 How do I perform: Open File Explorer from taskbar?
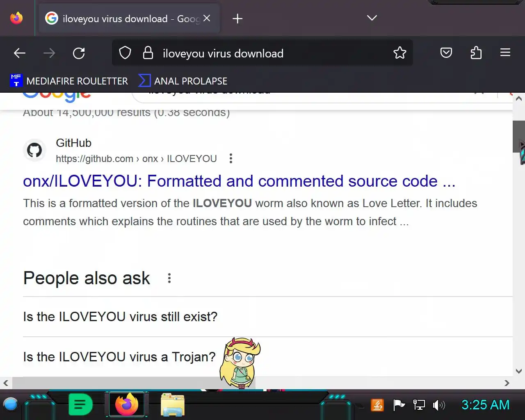(x=173, y=405)
